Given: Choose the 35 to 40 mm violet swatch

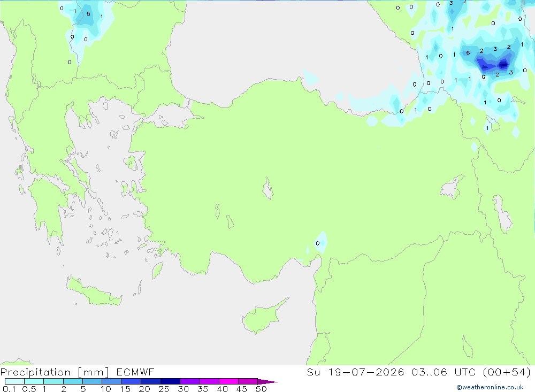Looking at the screenshot, I should point(209,381).
